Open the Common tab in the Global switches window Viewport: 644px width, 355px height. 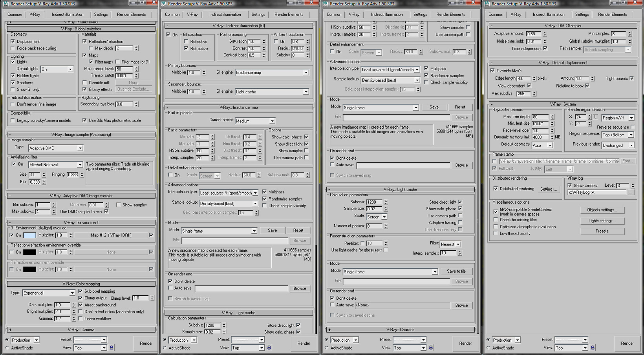tap(15, 15)
